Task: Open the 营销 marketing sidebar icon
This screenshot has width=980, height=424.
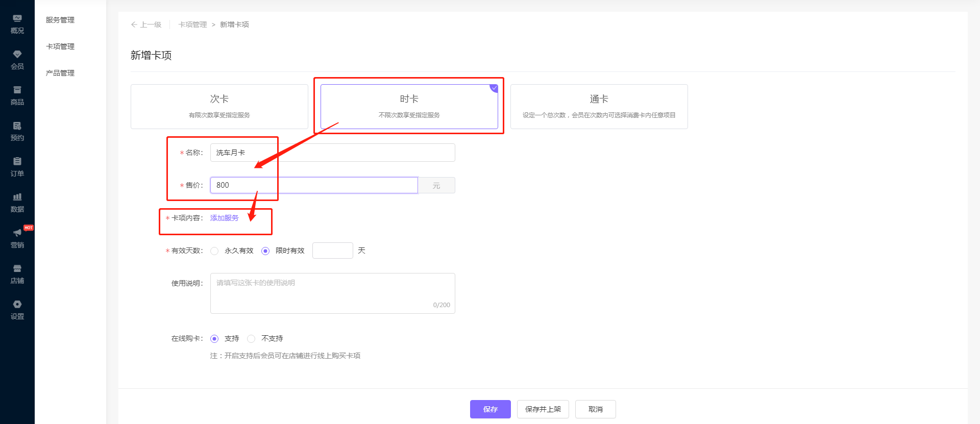Action: [x=17, y=238]
